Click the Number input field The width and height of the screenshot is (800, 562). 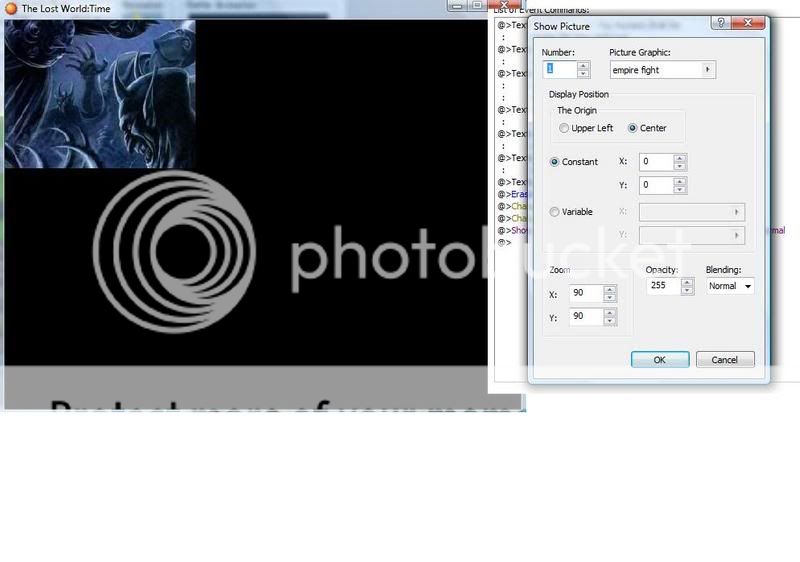[x=560, y=69]
